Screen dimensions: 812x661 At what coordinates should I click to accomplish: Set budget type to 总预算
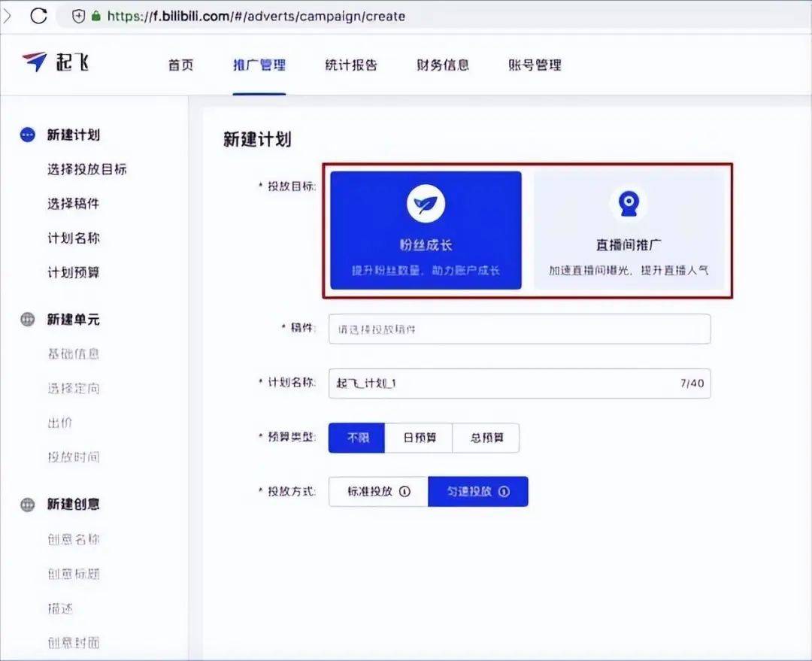point(486,438)
